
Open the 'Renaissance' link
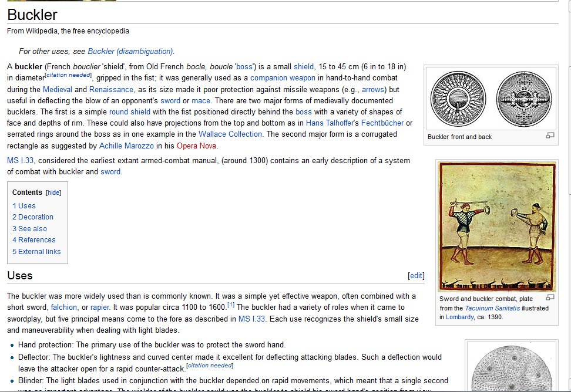pos(111,89)
